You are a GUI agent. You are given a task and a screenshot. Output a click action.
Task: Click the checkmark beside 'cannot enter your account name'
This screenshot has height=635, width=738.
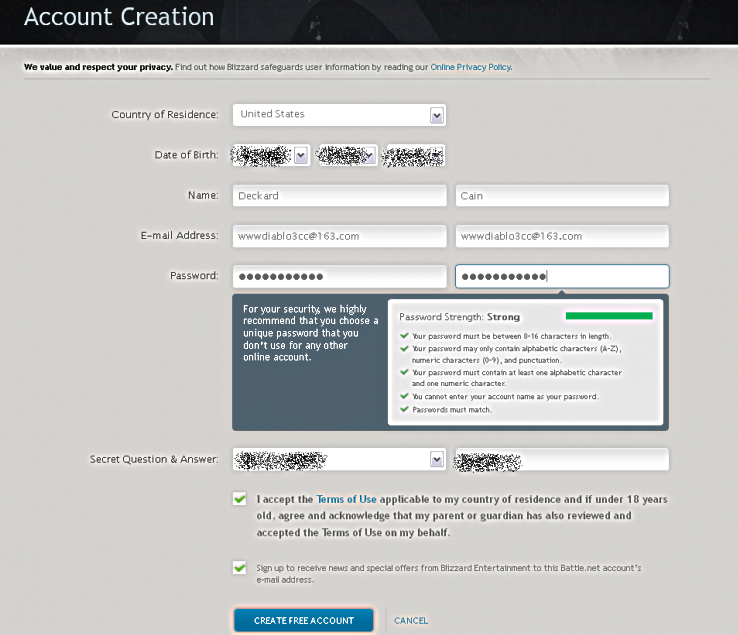click(x=404, y=395)
